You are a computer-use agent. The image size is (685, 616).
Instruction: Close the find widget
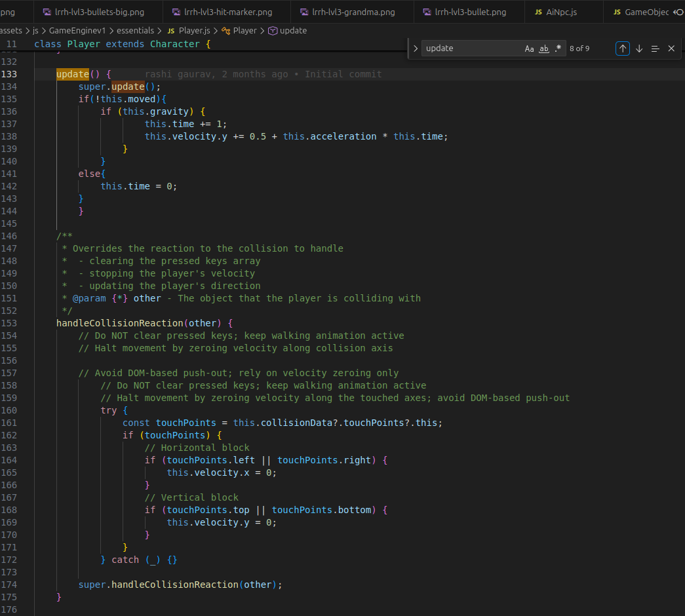(671, 48)
